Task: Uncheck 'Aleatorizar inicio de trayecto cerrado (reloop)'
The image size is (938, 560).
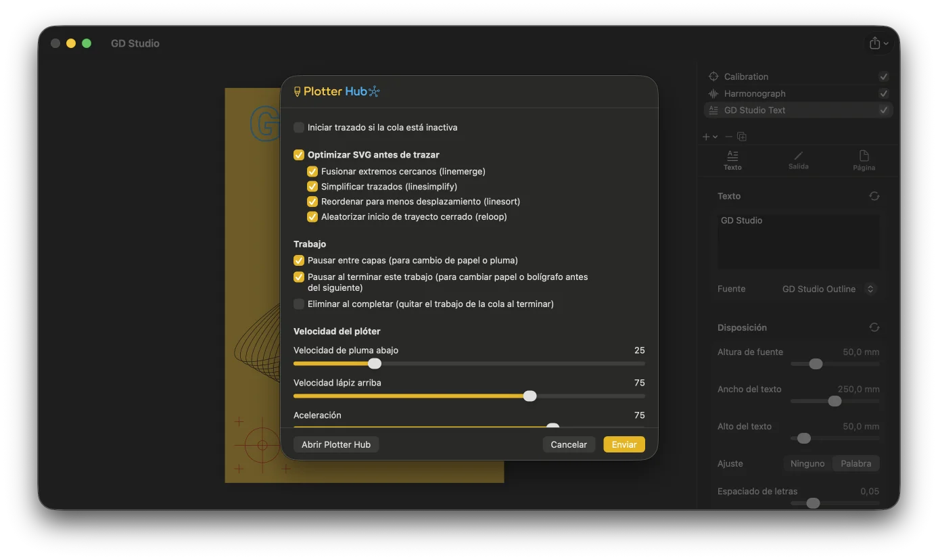Action: (312, 217)
